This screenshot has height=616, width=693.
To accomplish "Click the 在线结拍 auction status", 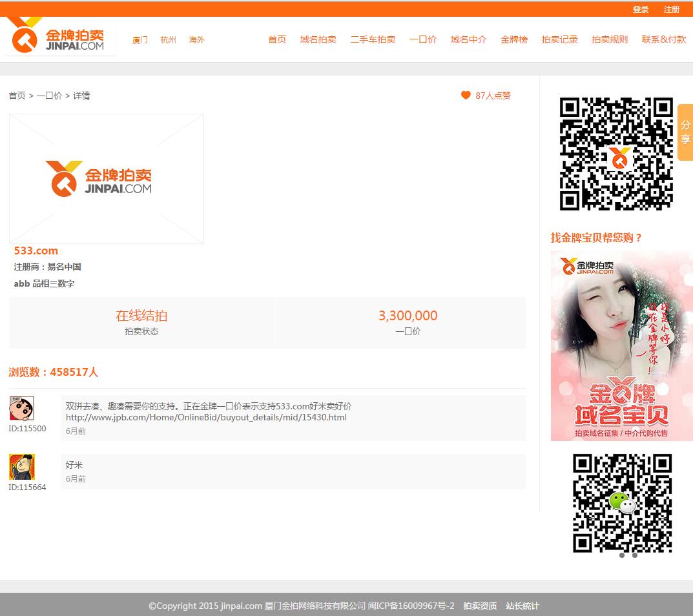I will coord(141,316).
